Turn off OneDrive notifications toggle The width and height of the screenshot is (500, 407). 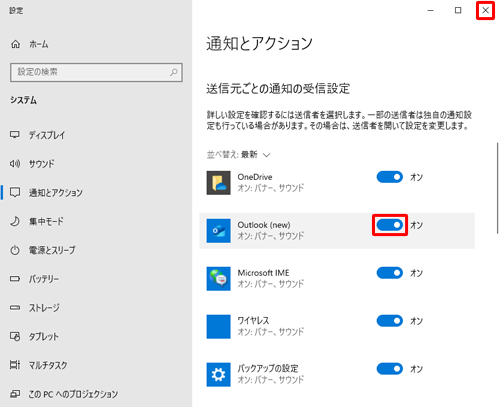pos(390,177)
